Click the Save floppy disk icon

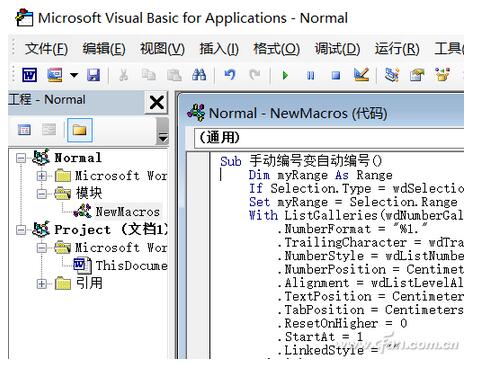tap(93, 75)
